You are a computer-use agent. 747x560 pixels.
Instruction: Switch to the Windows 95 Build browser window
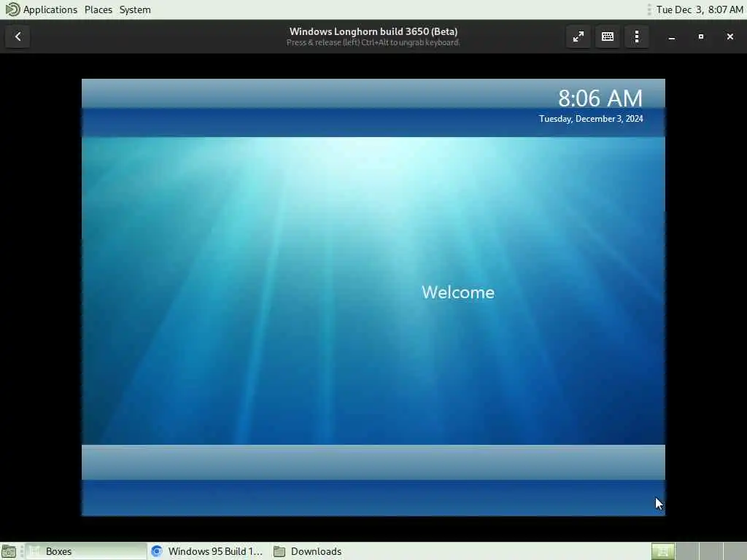tap(208, 551)
